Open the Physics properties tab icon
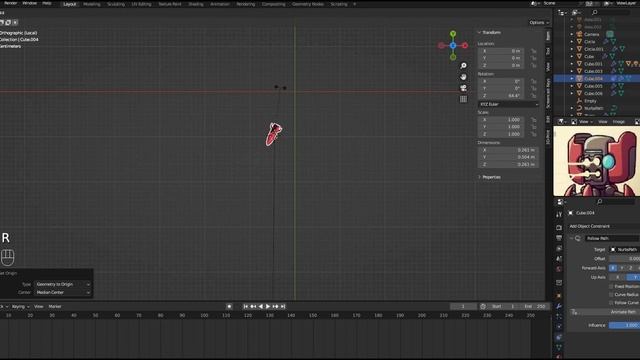Viewport: 640px width, 360px height. (559, 327)
